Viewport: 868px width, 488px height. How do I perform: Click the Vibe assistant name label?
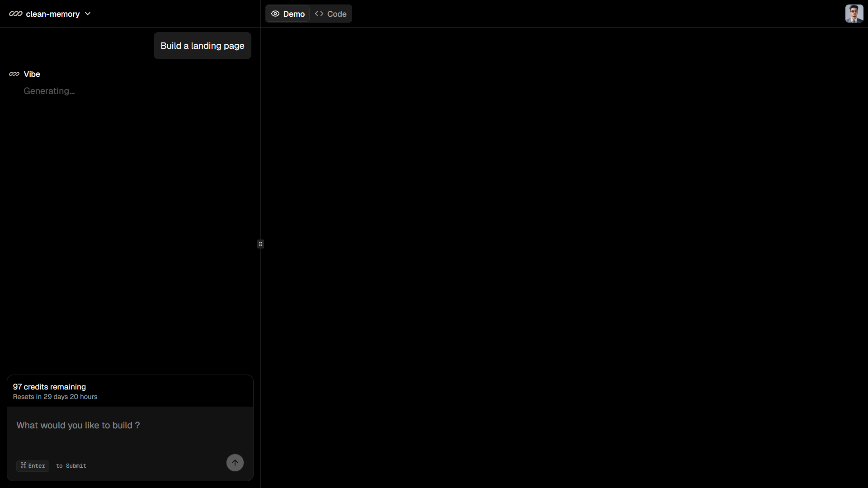[x=32, y=74]
